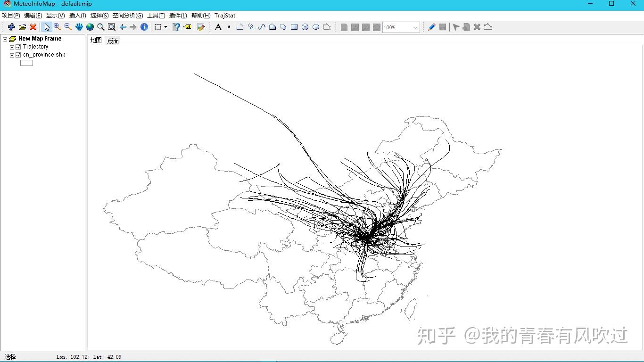Click the cn_province white legend swatch
This screenshot has width=644, height=362.
tap(26, 63)
